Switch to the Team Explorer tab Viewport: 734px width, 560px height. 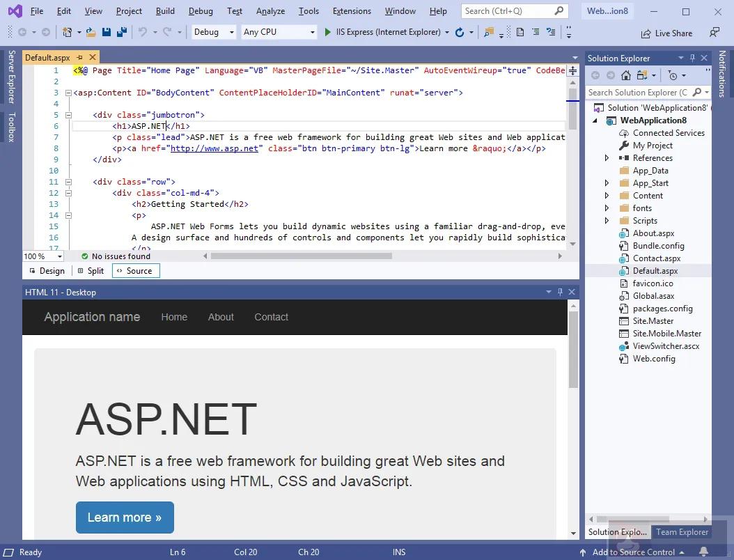click(682, 531)
